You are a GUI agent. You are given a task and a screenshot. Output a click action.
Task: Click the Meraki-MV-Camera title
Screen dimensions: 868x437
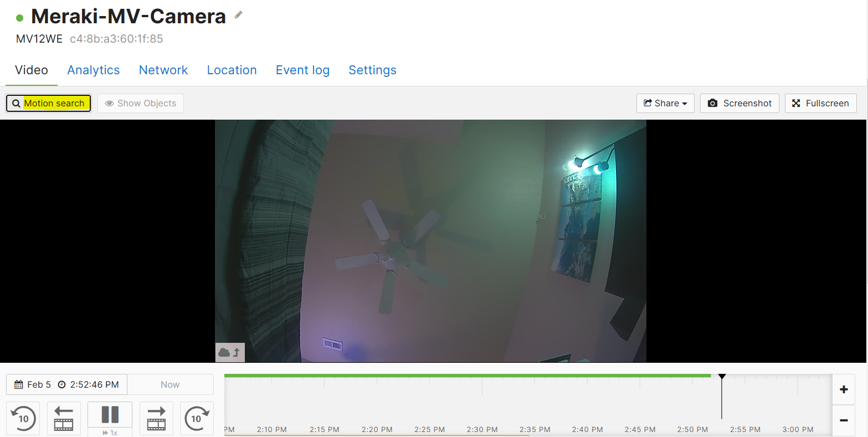129,16
